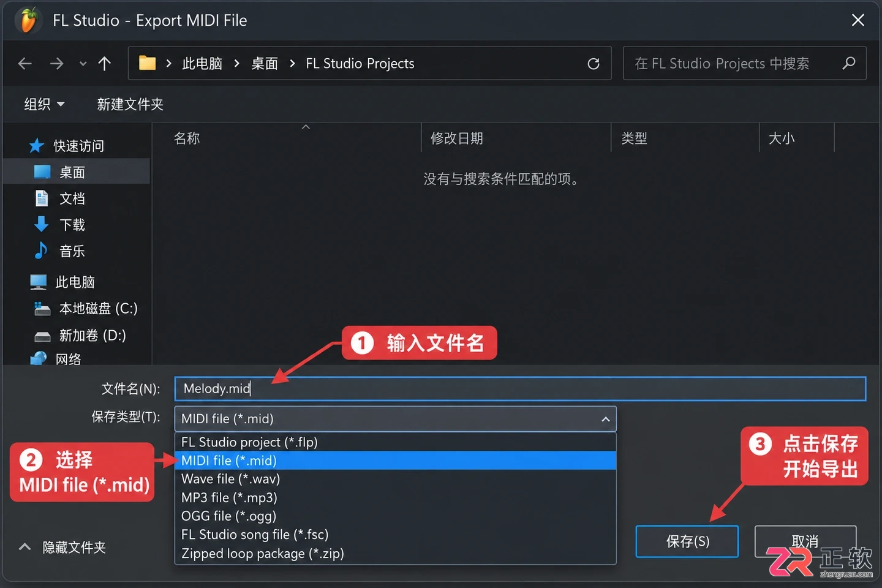Select 桌面 in the address path
Viewport: 882px width, 588px height.
pyautogui.click(x=265, y=64)
